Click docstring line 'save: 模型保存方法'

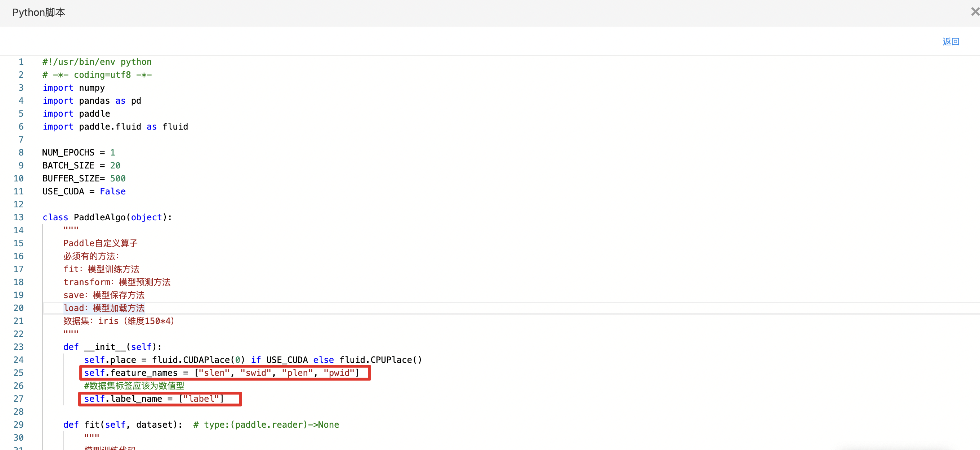(x=104, y=294)
